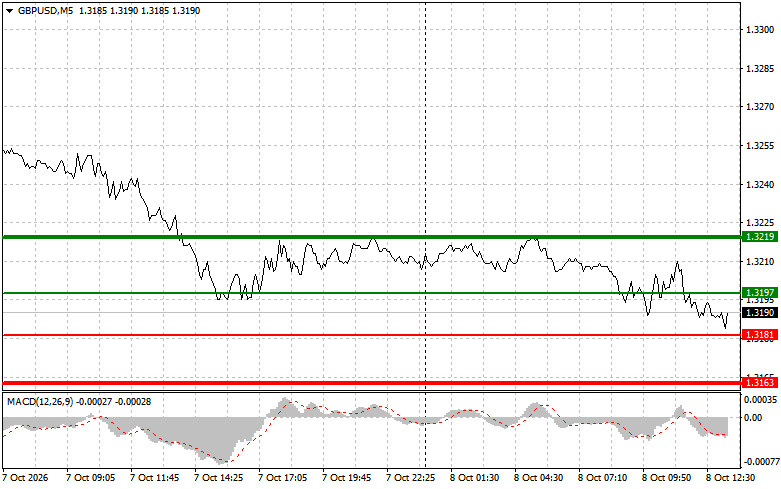Screen dimensions: 781x489
Task: Click the 7 Oct 09:05 time label
Action: coord(90,478)
